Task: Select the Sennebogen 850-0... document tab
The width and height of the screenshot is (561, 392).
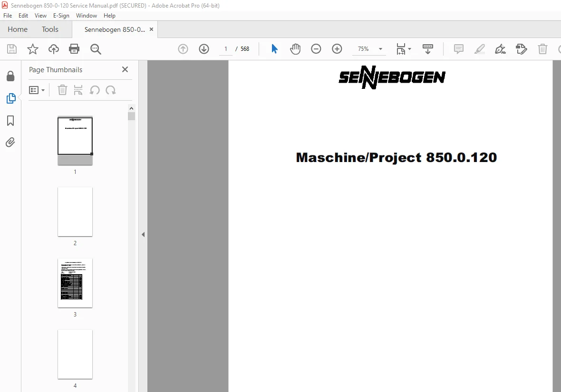Action: pos(115,29)
